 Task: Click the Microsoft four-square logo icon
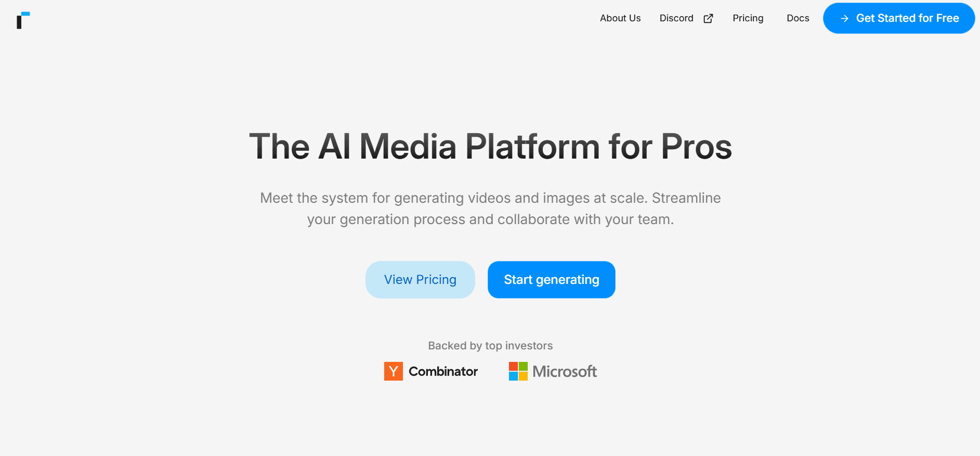click(x=518, y=371)
